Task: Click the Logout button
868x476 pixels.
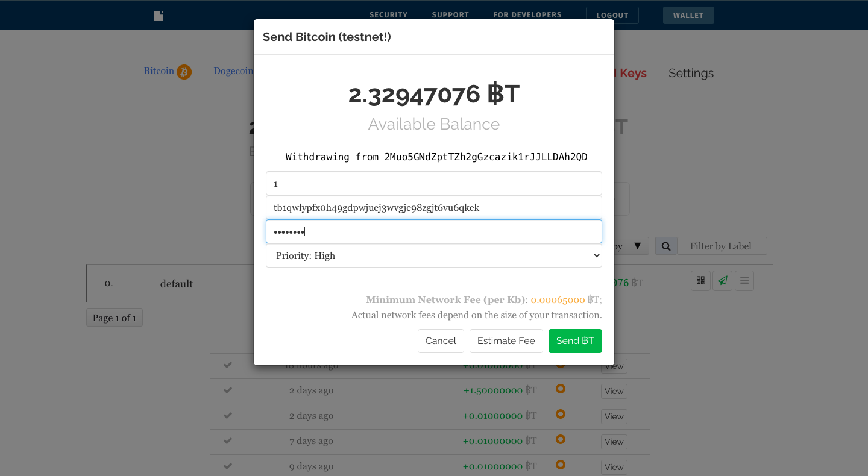Action: 612,15
